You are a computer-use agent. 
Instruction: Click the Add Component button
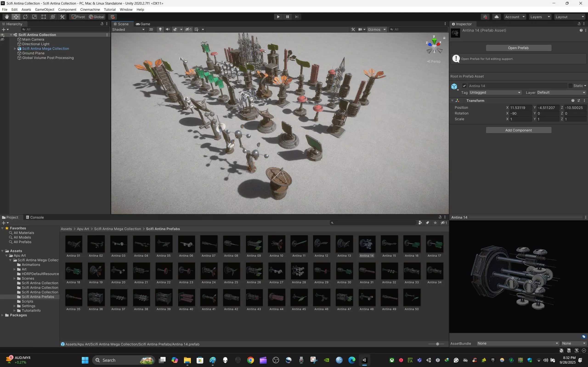coord(518,130)
